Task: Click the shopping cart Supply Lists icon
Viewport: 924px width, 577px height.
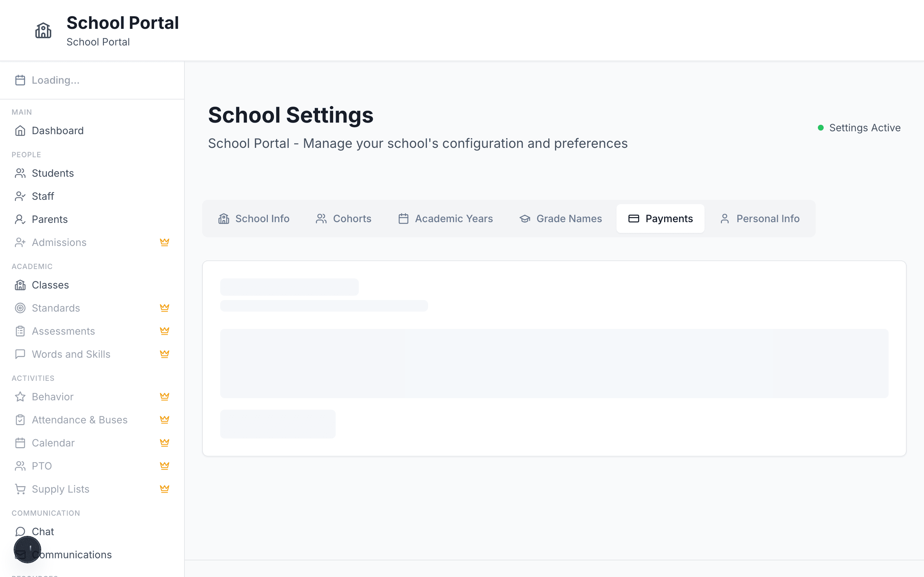Action: click(20, 489)
